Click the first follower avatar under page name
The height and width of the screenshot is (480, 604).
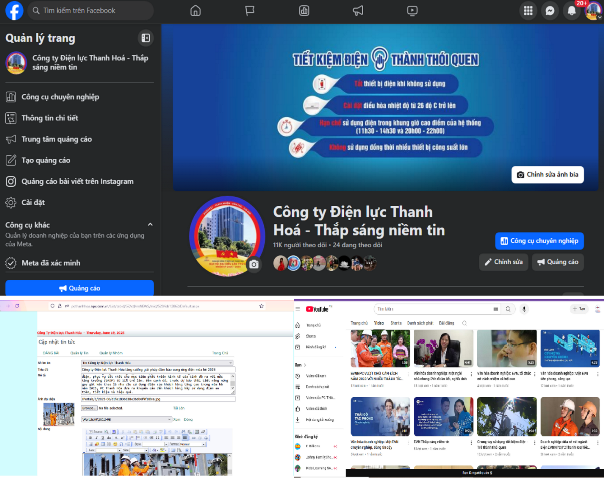[x=280, y=263]
